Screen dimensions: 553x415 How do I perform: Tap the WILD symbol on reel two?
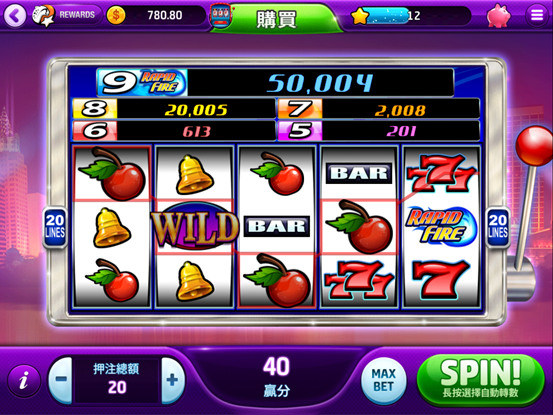[195, 226]
